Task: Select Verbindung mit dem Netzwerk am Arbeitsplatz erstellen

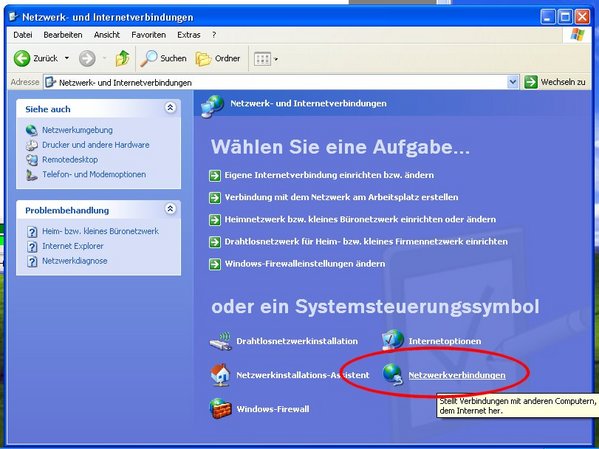Action: click(x=341, y=197)
